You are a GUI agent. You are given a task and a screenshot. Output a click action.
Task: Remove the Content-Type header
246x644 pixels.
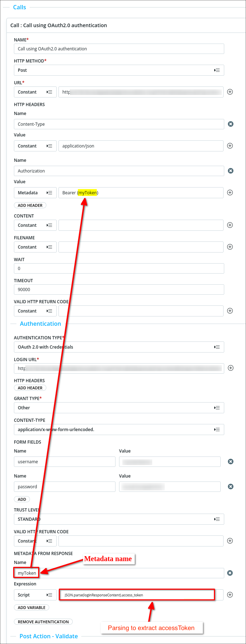click(231, 124)
